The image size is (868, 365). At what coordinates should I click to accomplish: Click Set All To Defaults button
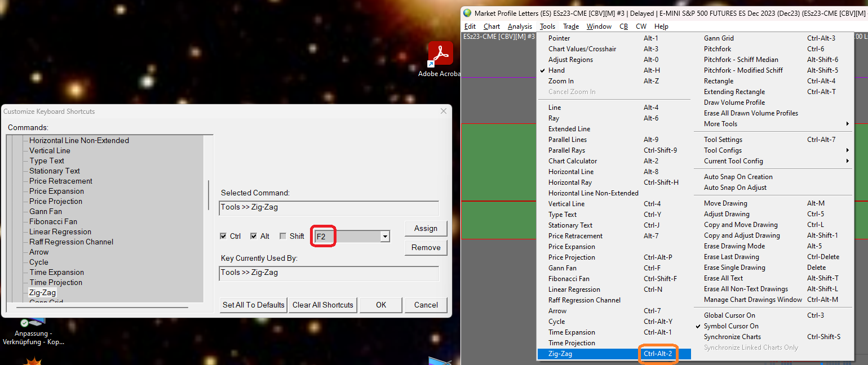[x=254, y=305]
